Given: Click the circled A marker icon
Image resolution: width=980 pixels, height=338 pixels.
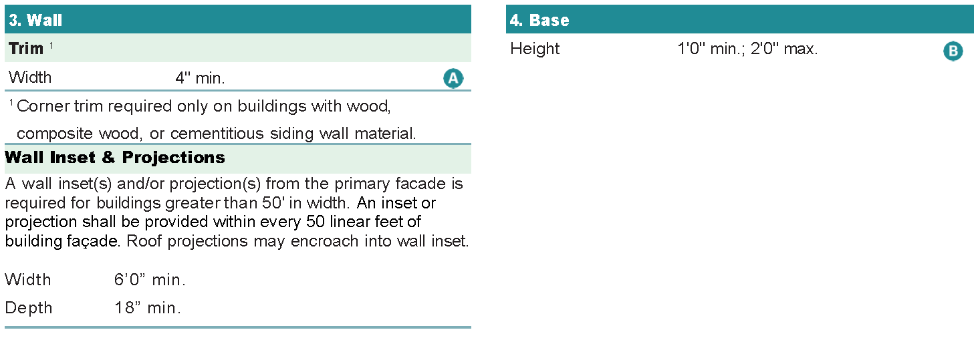Looking at the screenshot, I should 453,79.
